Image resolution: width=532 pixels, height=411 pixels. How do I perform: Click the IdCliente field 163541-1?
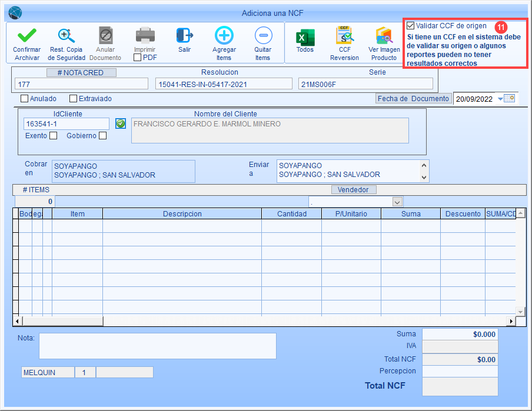(66, 124)
